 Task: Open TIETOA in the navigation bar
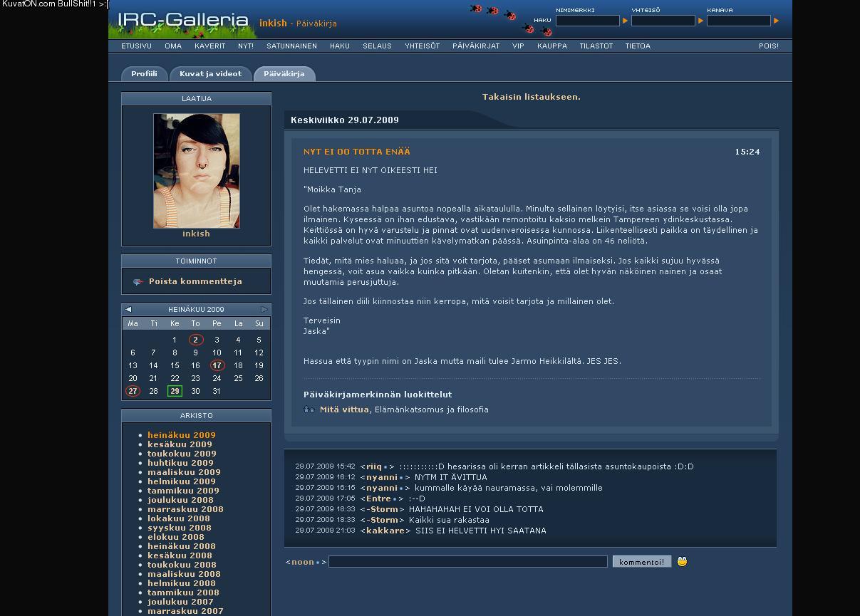[x=638, y=46]
